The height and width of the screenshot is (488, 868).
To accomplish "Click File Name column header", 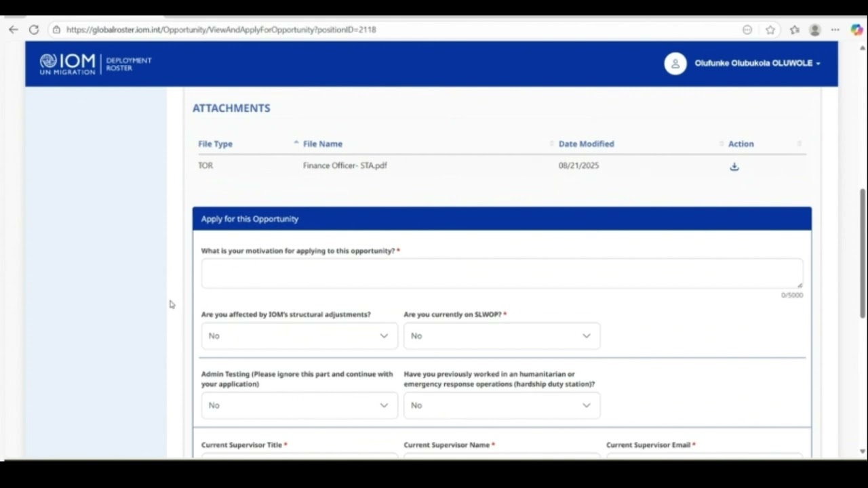I will pos(323,144).
